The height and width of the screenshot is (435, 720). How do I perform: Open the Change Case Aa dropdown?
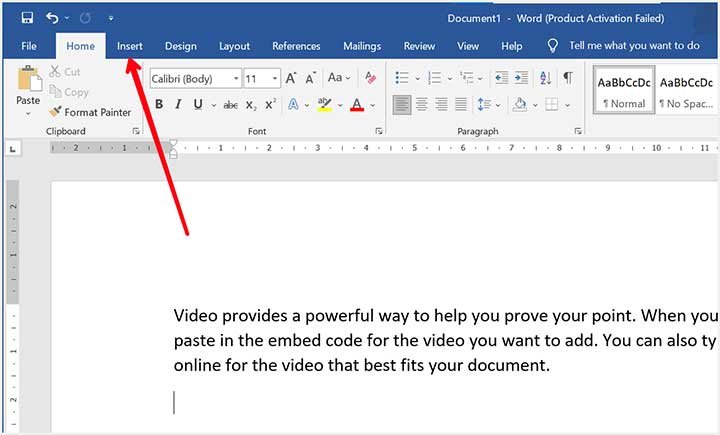pos(339,78)
